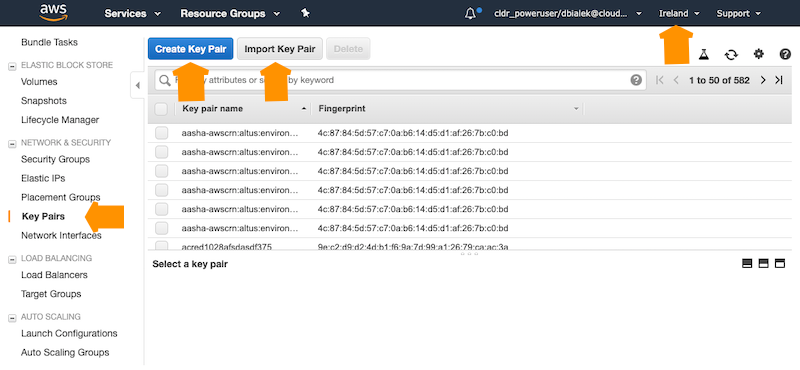Viewport: 800px width, 370px height.
Task: Open the Ireland region dropdown
Action: point(679,14)
